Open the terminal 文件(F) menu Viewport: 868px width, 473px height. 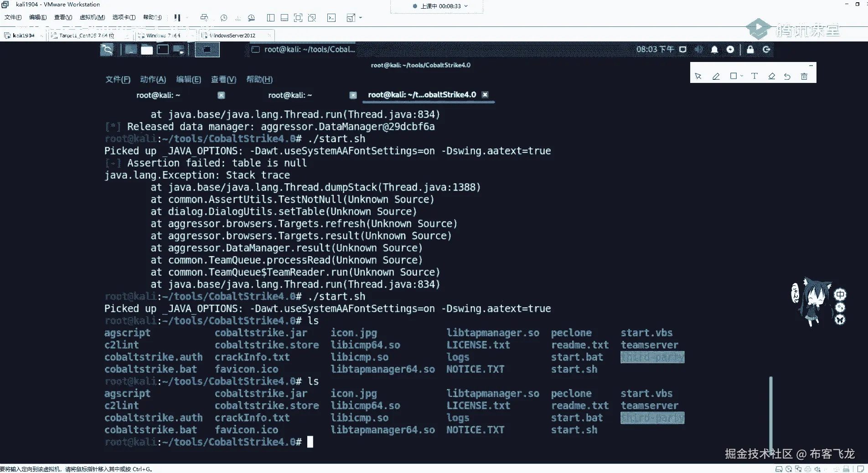(x=118, y=79)
